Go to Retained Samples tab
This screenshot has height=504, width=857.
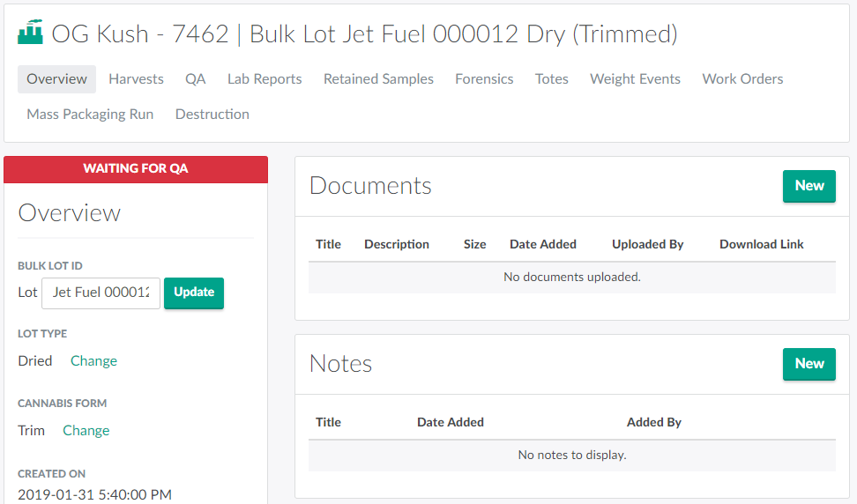(378, 79)
